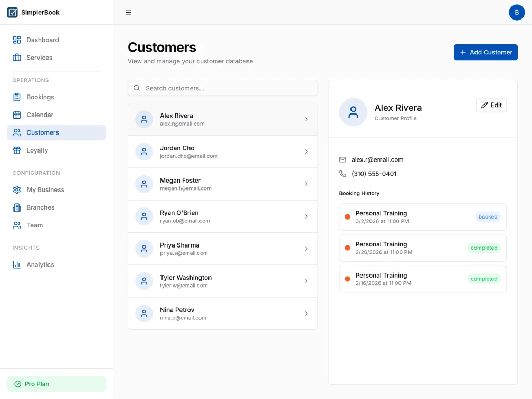Click the SimplerBook logo icon
This screenshot has height=399, width=532.
click(x=13, y=12)
